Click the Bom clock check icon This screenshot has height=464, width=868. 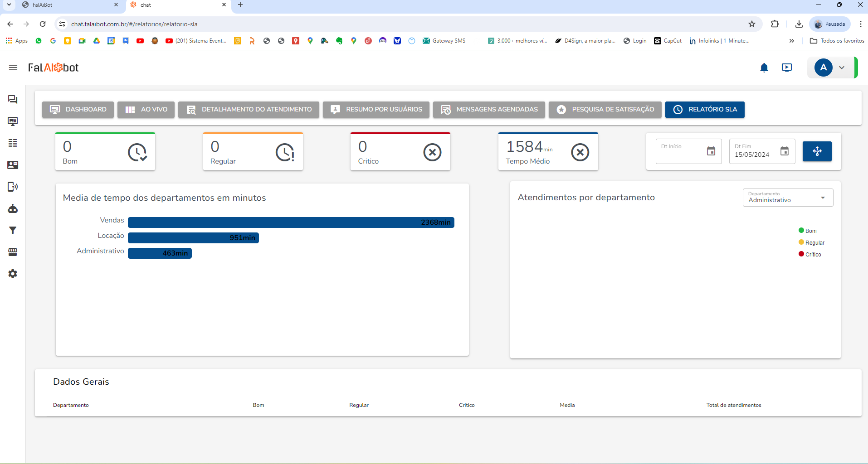(x=137, y=152)
